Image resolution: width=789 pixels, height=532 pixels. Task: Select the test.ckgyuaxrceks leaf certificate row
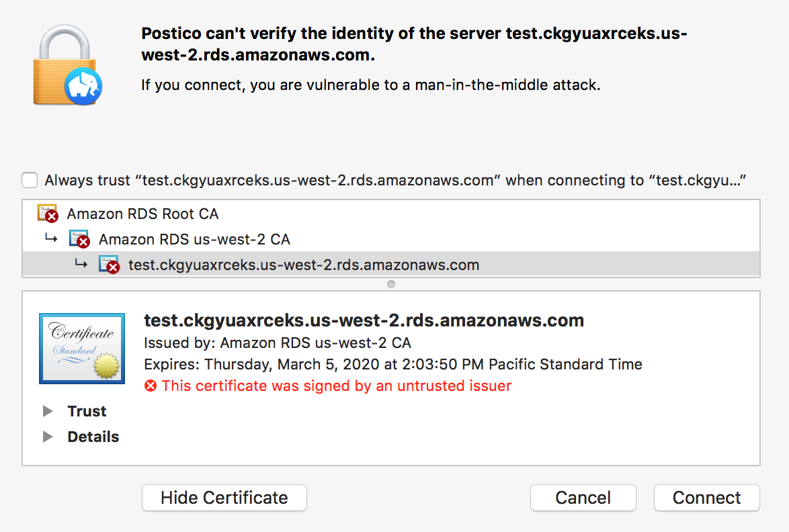[x=304, y=265]
